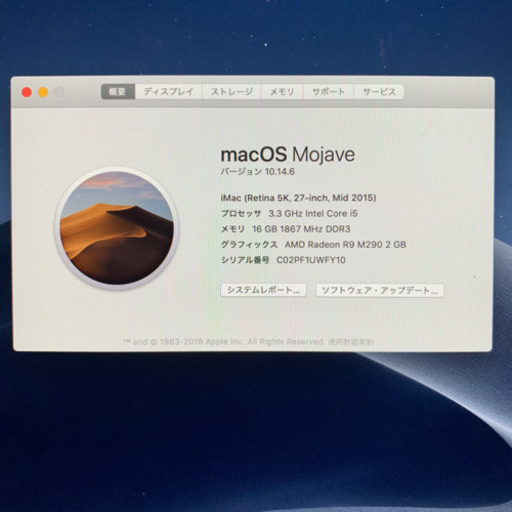The image size is (512, 512).
Task: Click the serial number C02PF1UWFY10
Action: (311, 260)
